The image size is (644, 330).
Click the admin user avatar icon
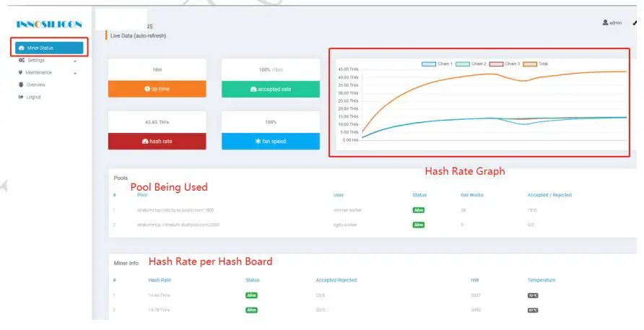click(x=605, y=22)
